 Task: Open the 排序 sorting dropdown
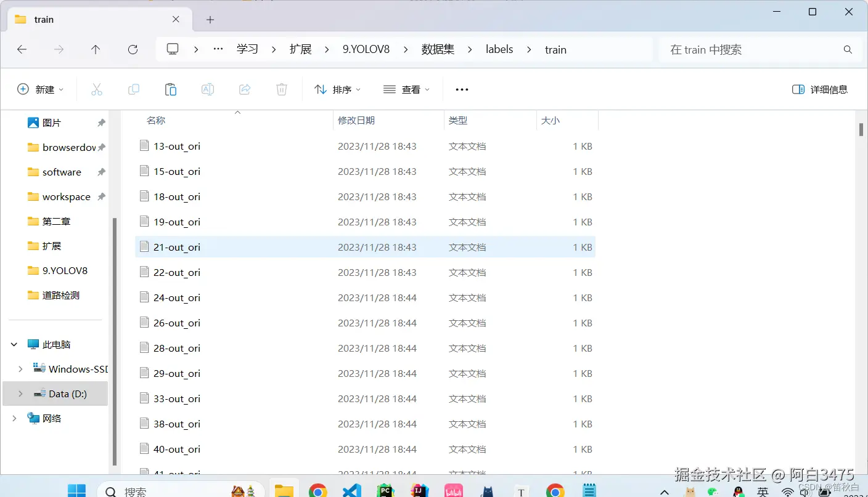tap(337, 89)
